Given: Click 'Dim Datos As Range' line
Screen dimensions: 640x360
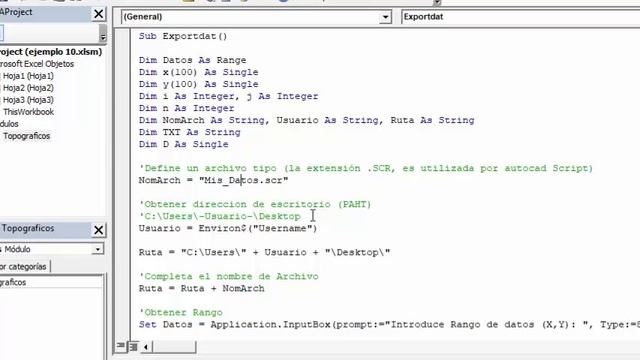Looking at the screenshot, I should pyautogui.click(x=192, y=60).
